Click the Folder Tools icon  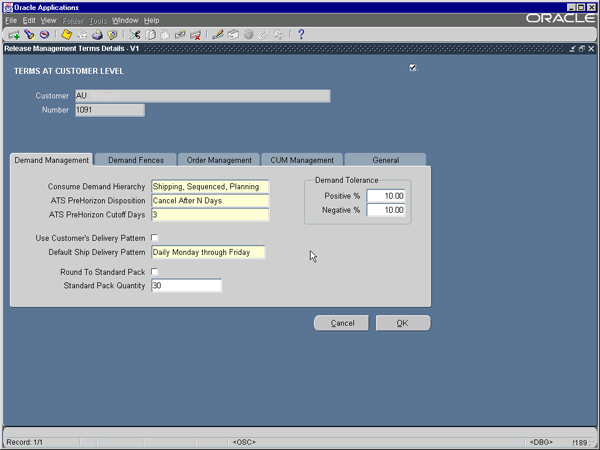point(278,35)
